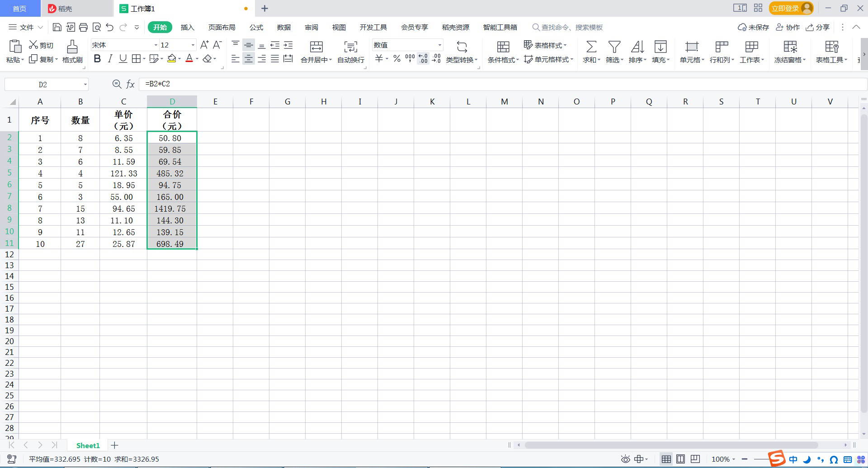This screenshot has height=468, width=868.
Task: Click the Freeze Panes (冻结窗格) icon
Action: click(790, 47)
